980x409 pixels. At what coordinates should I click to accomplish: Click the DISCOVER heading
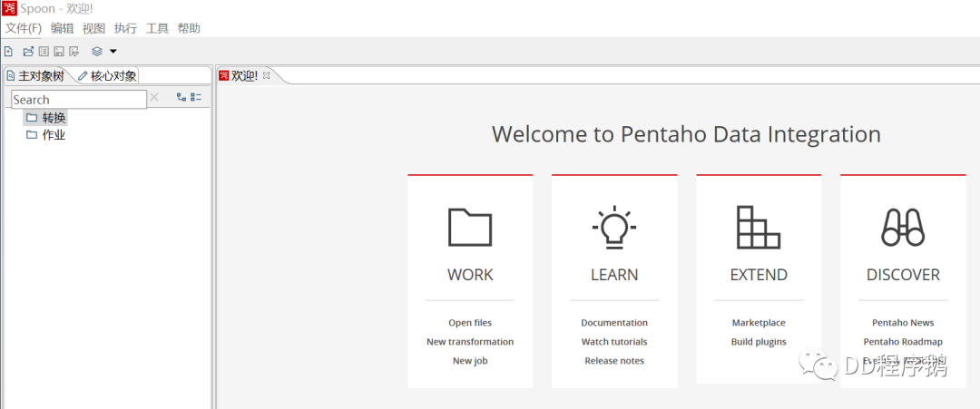903,275
